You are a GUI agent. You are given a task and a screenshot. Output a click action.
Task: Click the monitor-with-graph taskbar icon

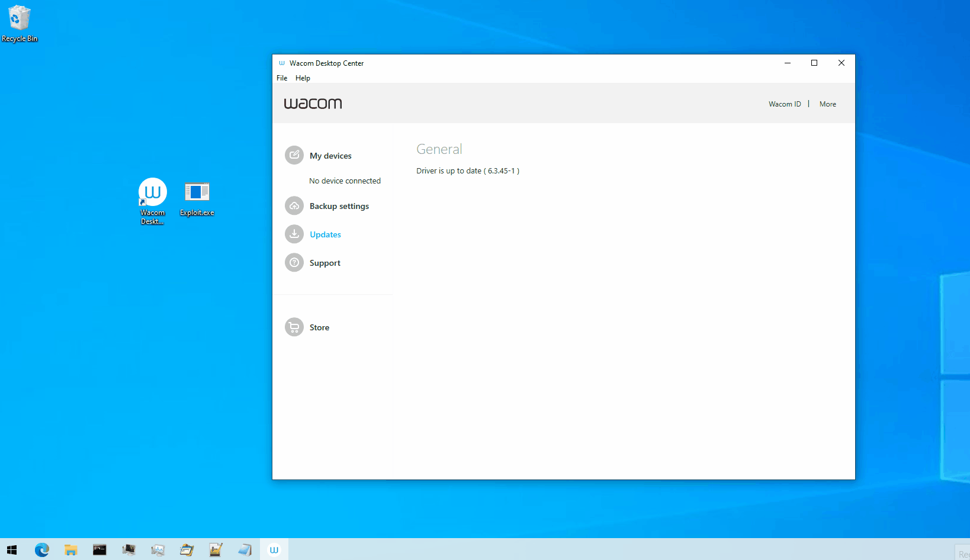[158, 550]
